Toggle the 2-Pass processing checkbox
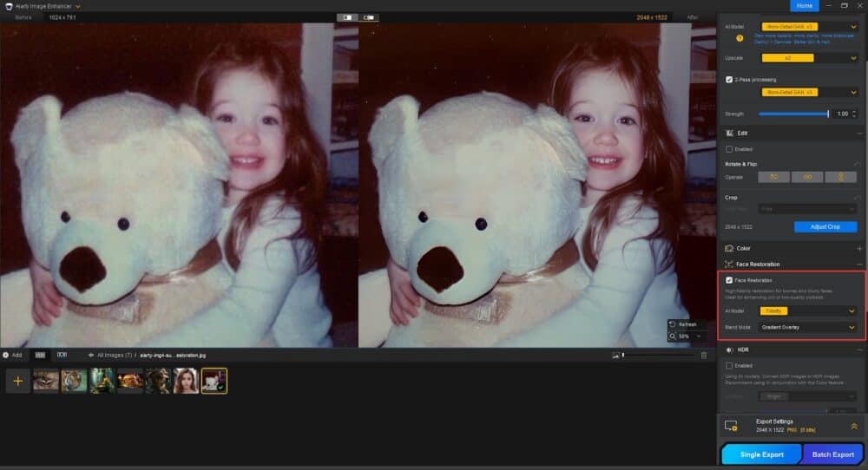 pos(730,79)
